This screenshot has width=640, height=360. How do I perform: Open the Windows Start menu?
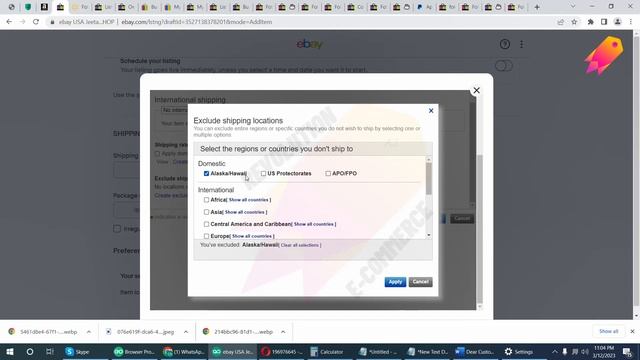pos(9,351)
